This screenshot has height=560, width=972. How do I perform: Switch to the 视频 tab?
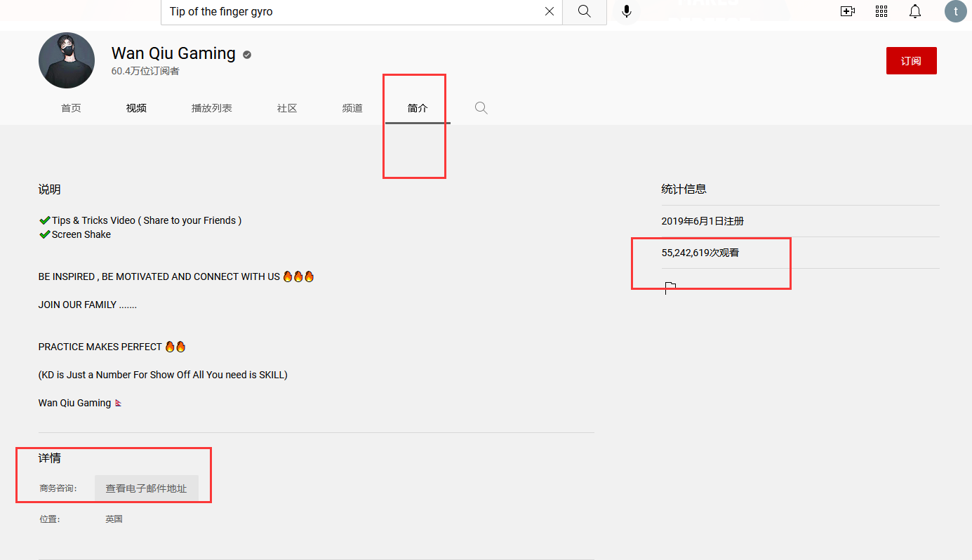coord(136,108)
